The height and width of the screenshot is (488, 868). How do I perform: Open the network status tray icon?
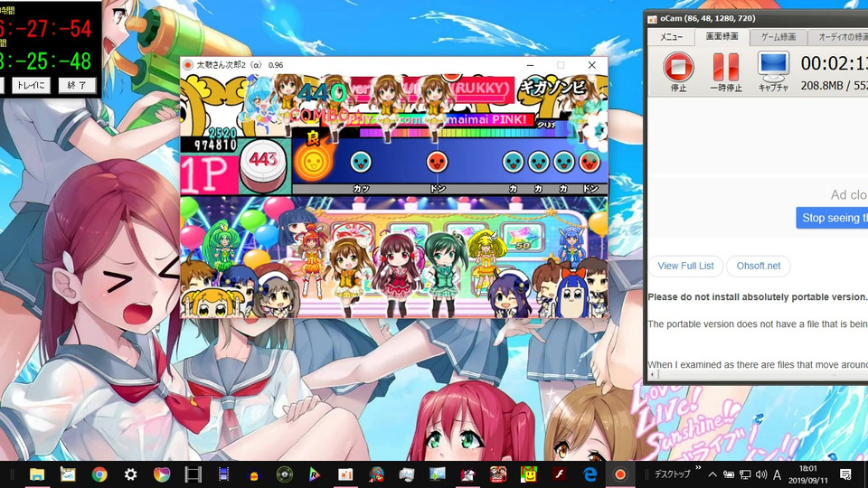745,474
